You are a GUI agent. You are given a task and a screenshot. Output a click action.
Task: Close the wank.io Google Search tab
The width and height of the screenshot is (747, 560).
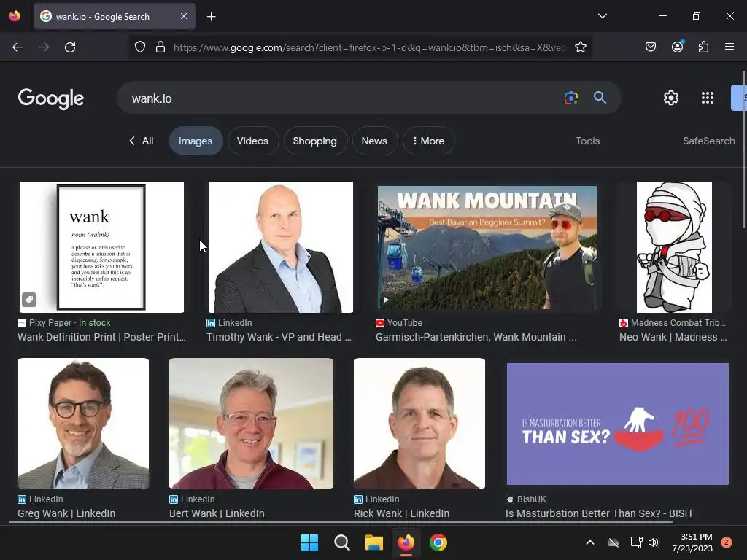(184, 16)
